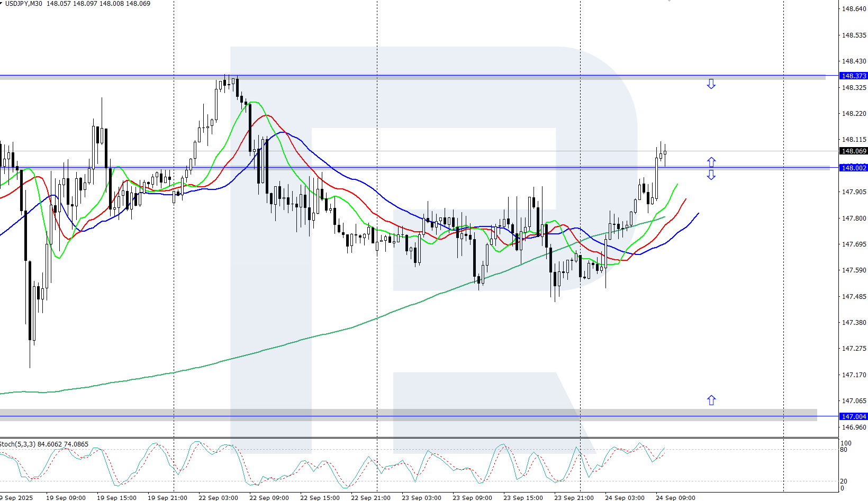The width and height of the screenshot is (868, 501).
Task: Click the latest candlestick near 148.069
Action: [x=665, y=153]
